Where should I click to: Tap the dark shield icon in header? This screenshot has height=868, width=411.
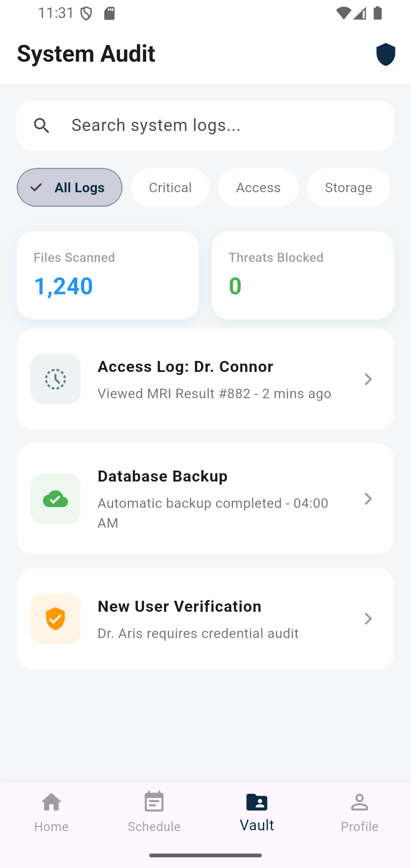pos(386,54)
